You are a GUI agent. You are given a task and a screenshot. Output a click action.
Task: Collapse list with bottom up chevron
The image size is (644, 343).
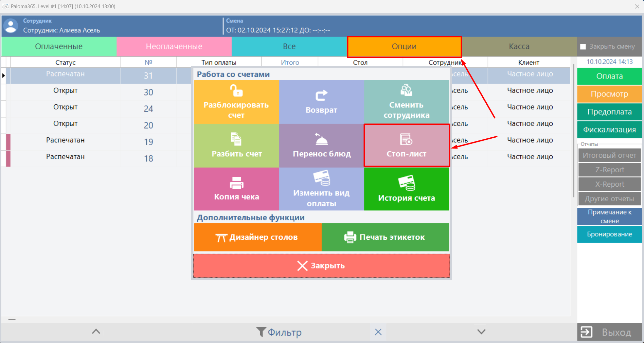pyautogui.click(x=96, y=332)
